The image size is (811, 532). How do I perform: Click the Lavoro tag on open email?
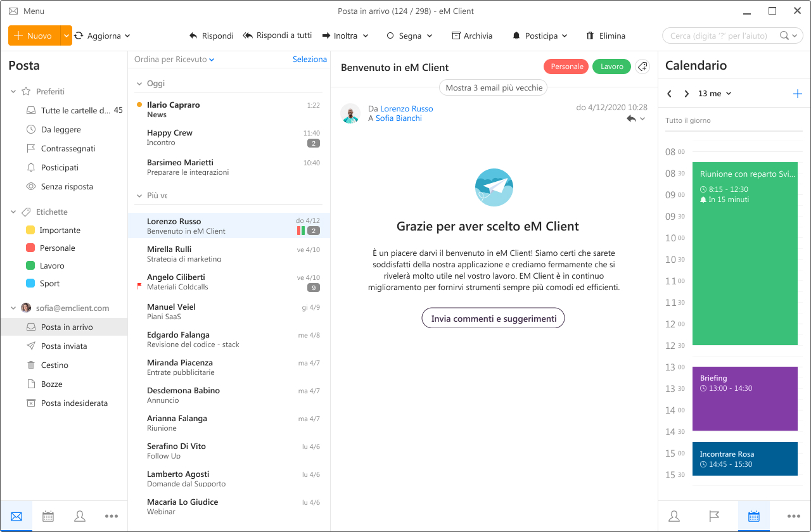612,66
